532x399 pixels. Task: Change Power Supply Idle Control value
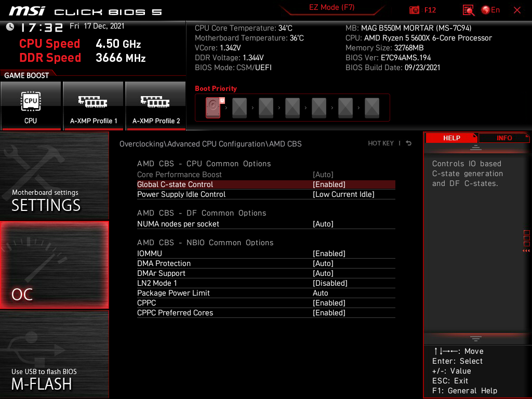[343, 194]
